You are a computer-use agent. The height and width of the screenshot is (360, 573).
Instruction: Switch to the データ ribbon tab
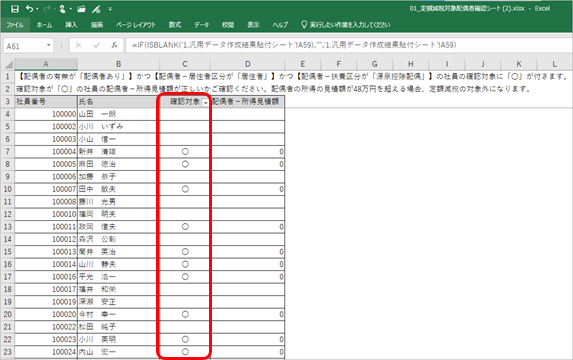coord(201,25)
